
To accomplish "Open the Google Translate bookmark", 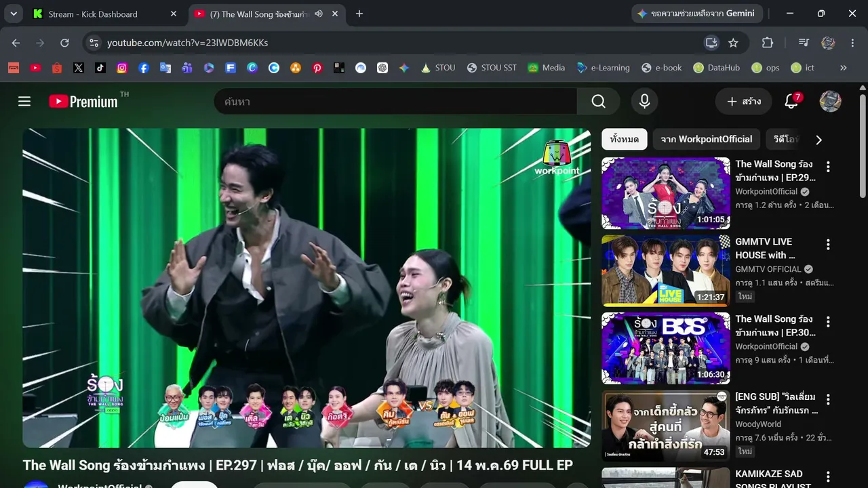I will [165, 68].
